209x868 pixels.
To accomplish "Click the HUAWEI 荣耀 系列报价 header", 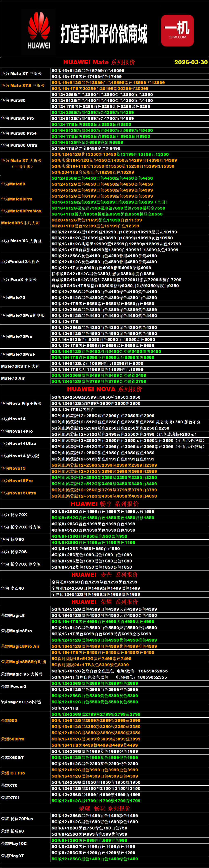I will coord(104,602).
